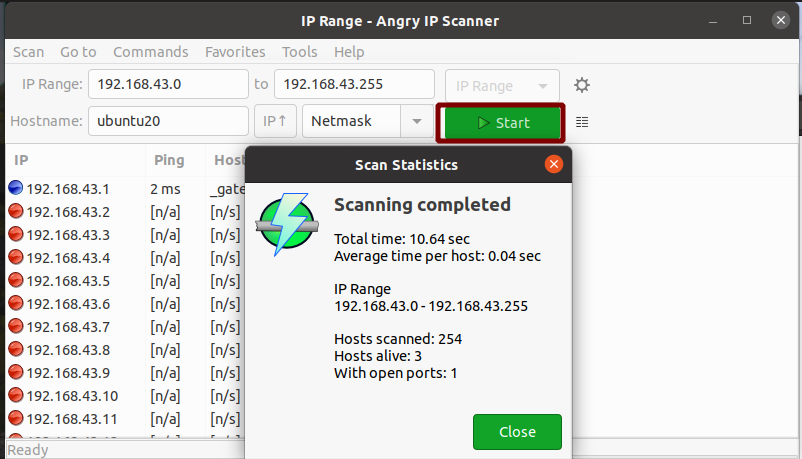Sort results by the Ping column header

pos(169,160)
